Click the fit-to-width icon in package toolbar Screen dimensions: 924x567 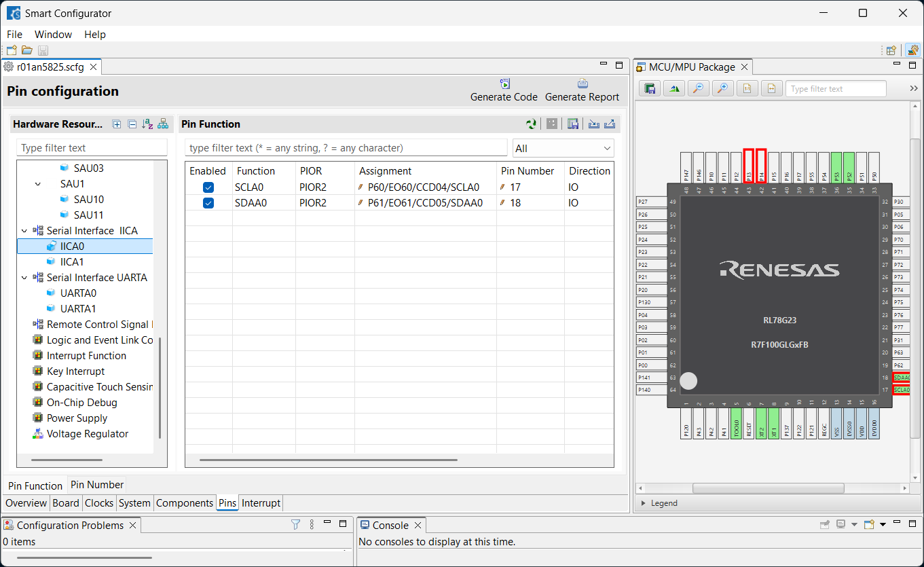pyautogui.click(x=771, y=89)
